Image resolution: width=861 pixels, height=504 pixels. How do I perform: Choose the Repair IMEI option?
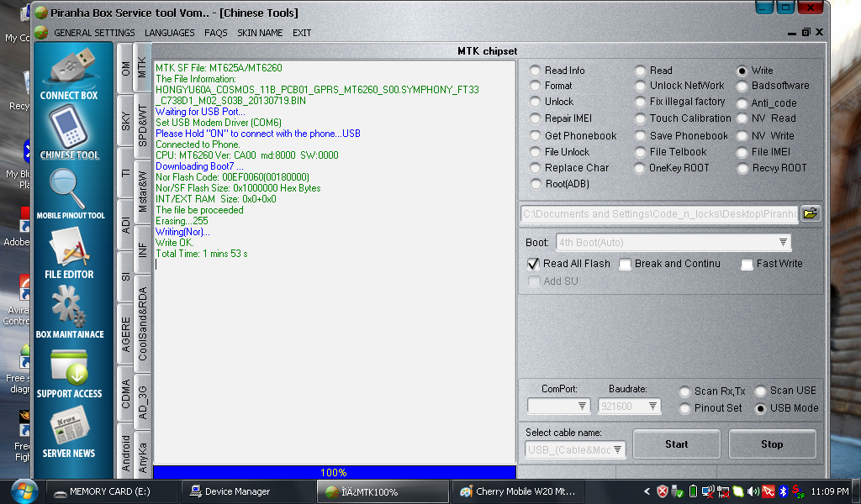(536, 118)
